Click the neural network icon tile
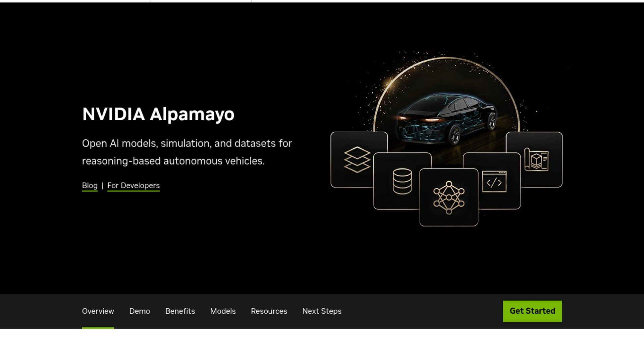Viewport: 644px width, 362px height. [449, 197]
